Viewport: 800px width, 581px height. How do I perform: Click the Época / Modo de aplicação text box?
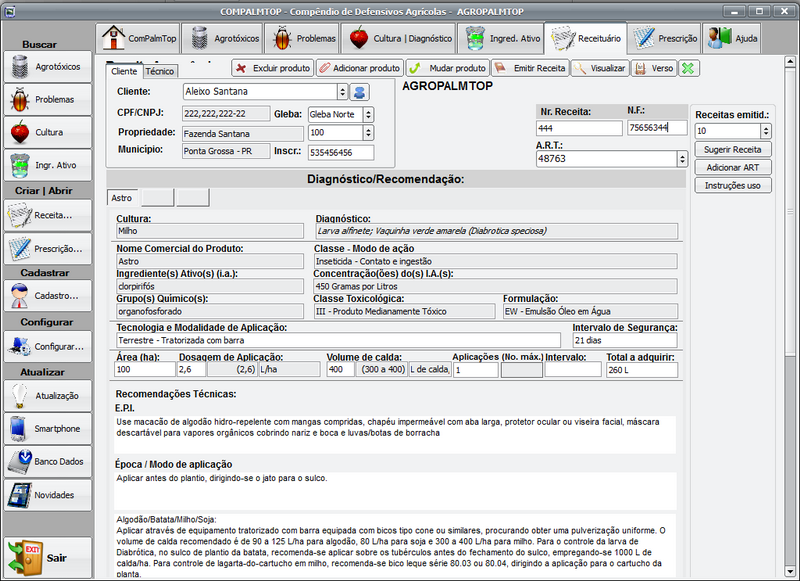coord(395,491)
